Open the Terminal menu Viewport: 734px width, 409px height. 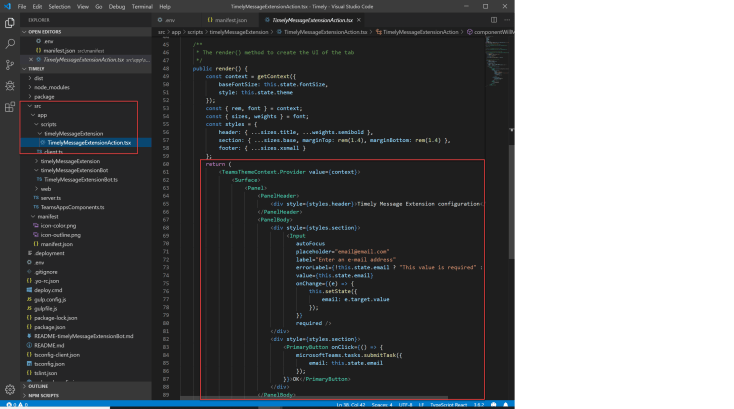click(x=142, y=7)
